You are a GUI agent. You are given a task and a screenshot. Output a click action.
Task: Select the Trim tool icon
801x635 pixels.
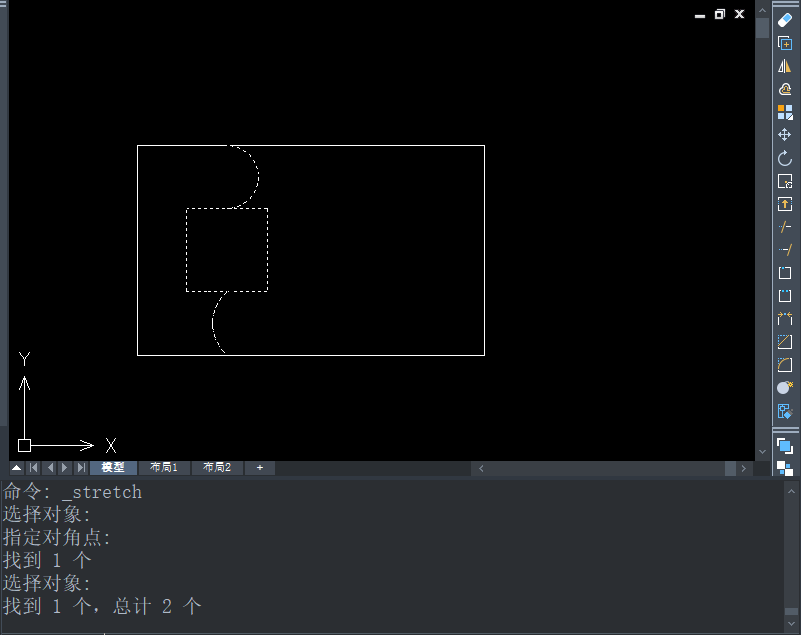click(x=785, y=227)
